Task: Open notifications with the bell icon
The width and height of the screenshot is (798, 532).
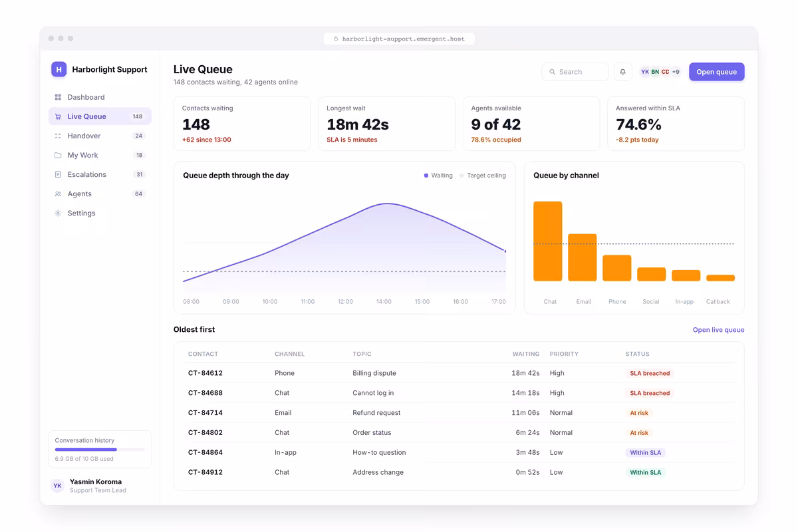Action: tap(623, 72)
